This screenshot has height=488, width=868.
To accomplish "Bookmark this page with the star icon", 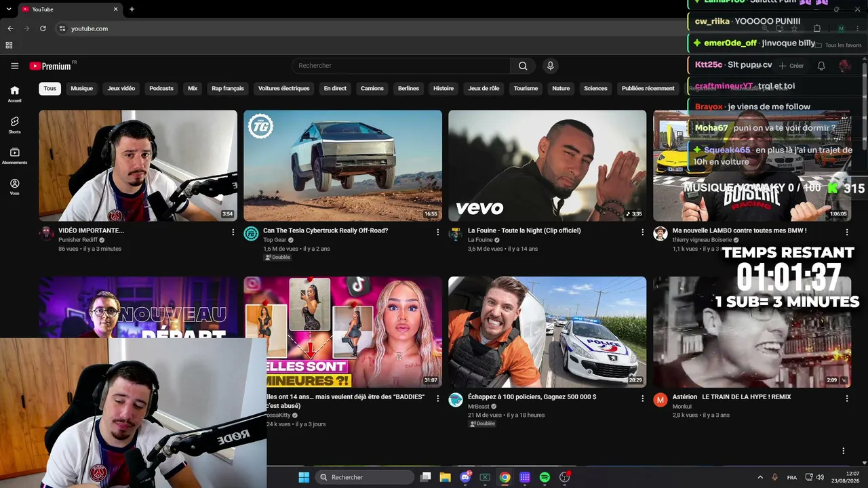I will [x=794, y=28].
